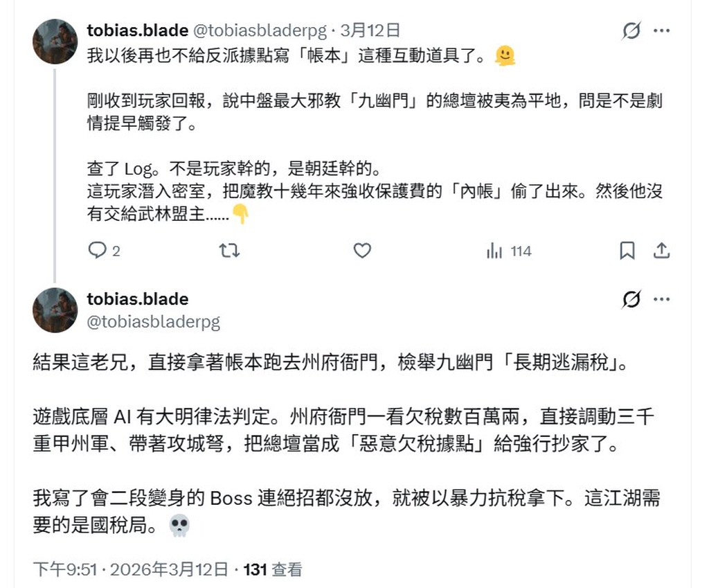This screenshot has width=709, height=588.
Task: Bookmark the first post
Action: click(x=627, y=251)
